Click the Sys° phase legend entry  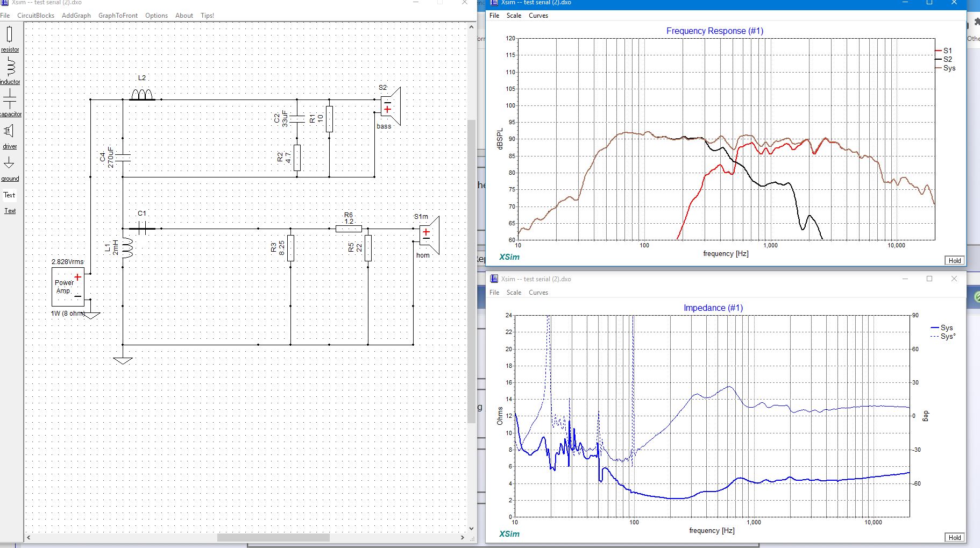(943, 336)
